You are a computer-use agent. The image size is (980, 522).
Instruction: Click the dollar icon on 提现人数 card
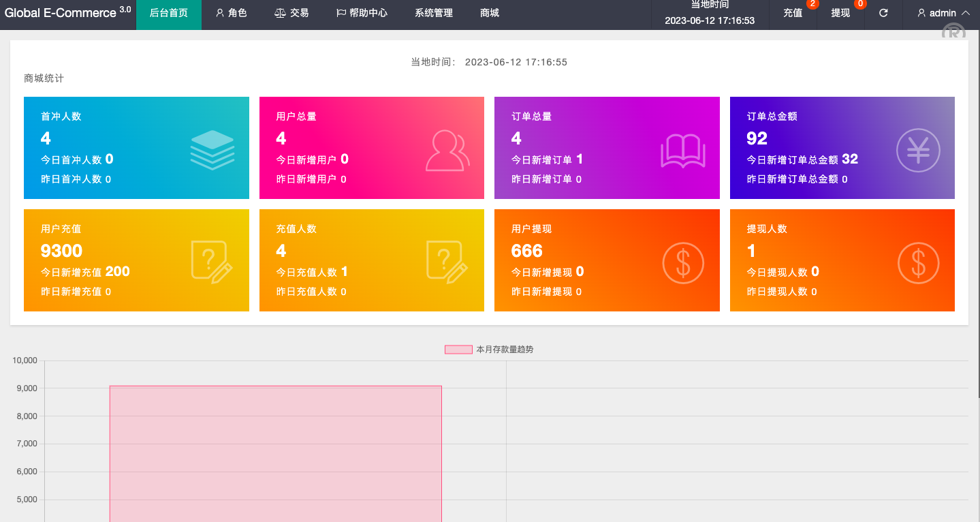(918, 262)
